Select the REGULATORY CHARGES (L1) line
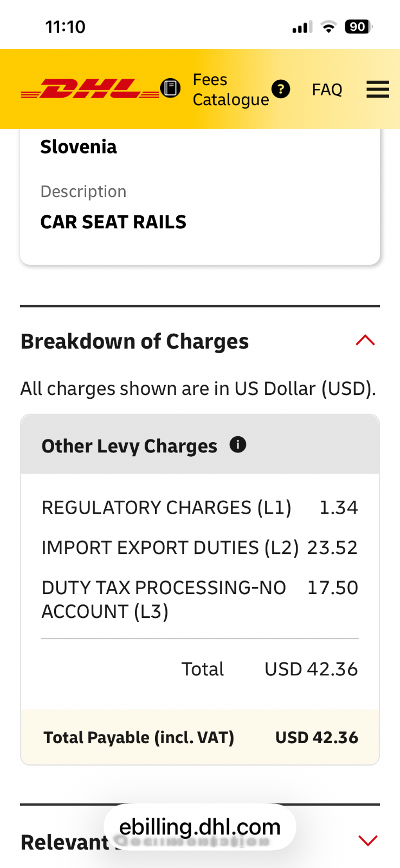400x868 pixels. pyautogui.click(x=166, y=508)
